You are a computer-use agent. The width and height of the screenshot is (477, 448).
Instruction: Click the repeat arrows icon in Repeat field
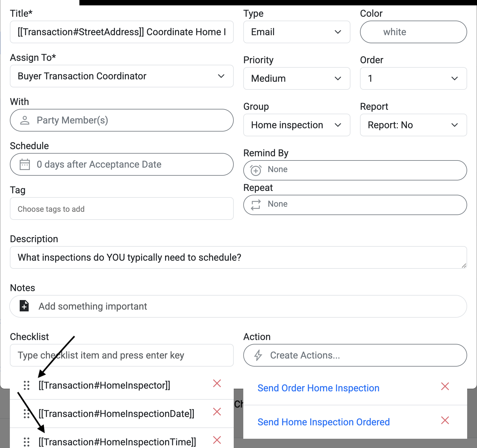[x=256, y=205]
